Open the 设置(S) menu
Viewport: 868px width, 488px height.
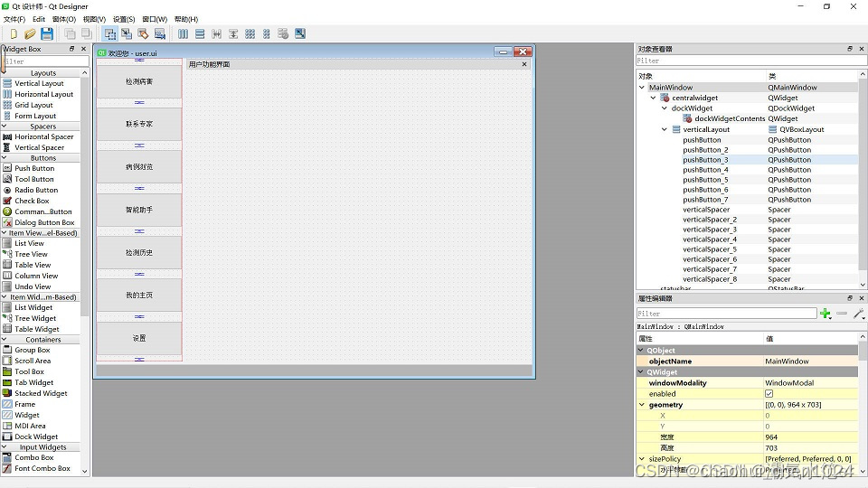point(124,19)
